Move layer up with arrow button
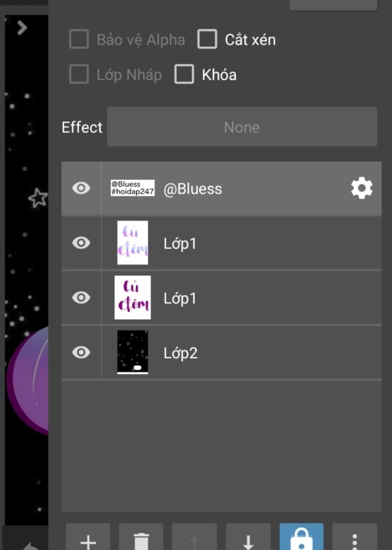Image resolution: width=392 pixels, height=550 pixels. point(194,538)
